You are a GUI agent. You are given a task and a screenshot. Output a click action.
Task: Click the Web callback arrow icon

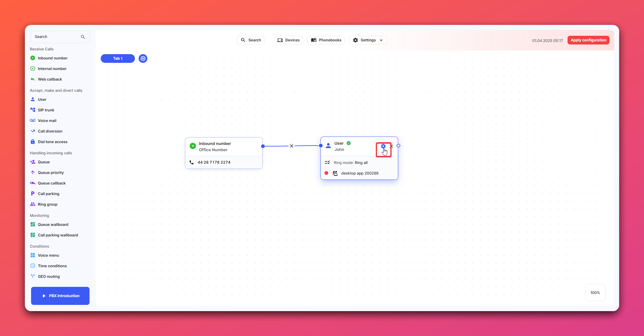click(33, 79)
